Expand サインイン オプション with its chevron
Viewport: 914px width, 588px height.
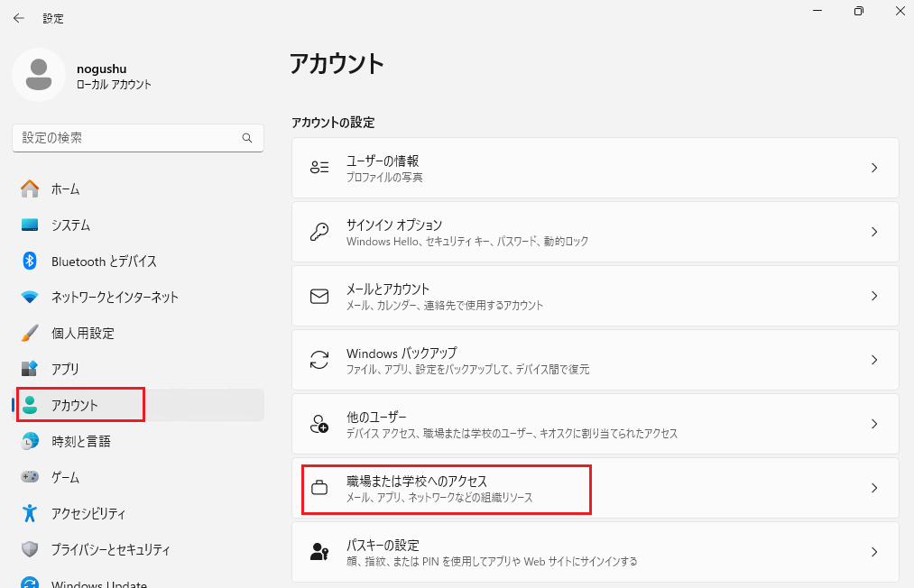[873, 232]
